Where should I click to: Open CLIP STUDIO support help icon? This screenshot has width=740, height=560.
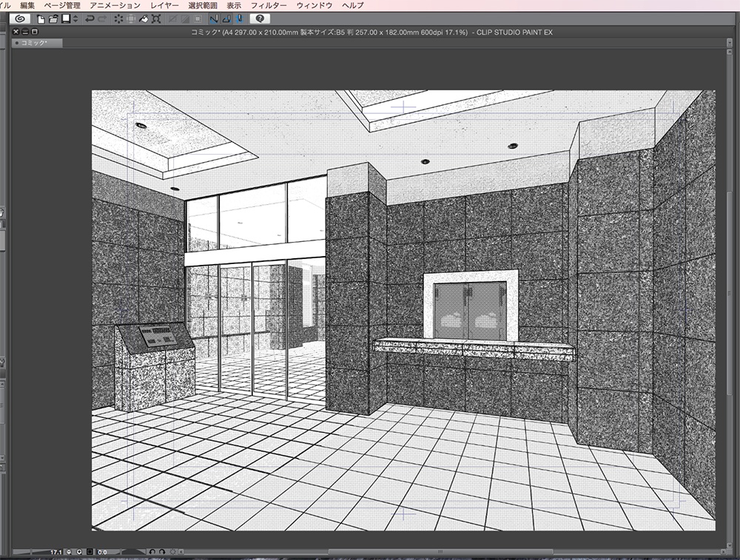(260, 19)
